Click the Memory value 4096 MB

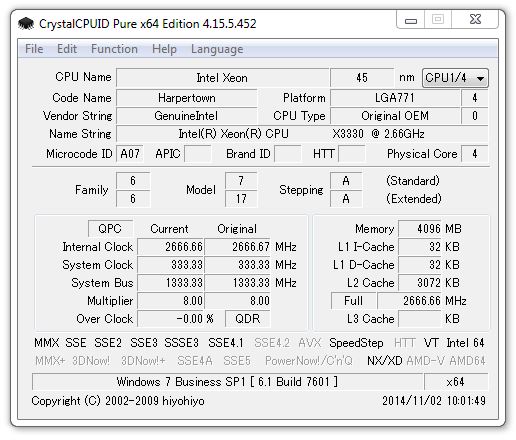[420, 229]
